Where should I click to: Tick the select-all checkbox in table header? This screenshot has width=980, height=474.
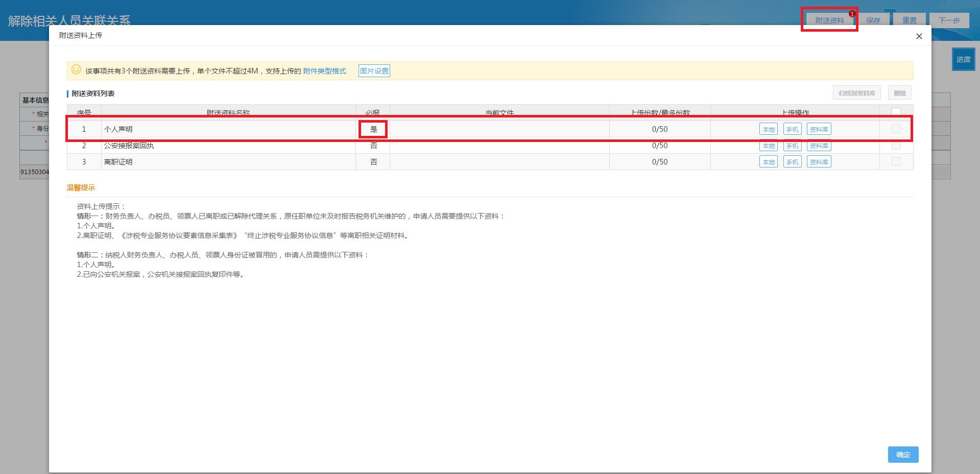tap(896, 111)
